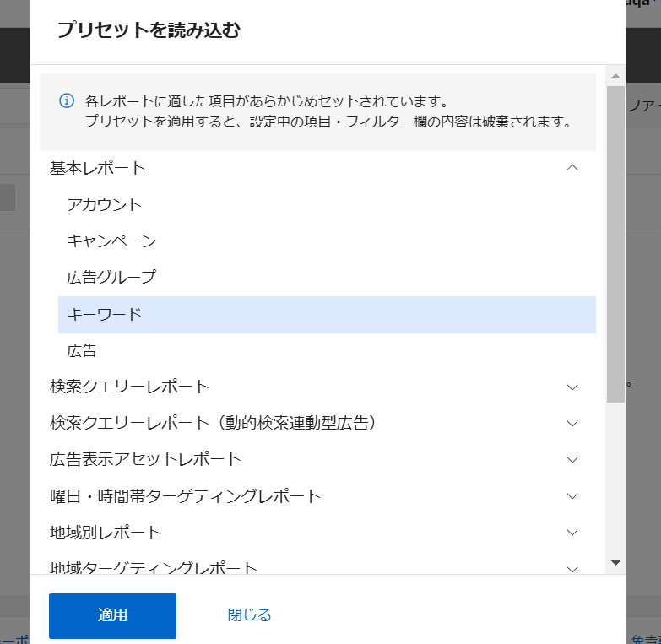Click the 地域別レポート section label
Viewport: 661px width, 644px height.
pos(106,533)
